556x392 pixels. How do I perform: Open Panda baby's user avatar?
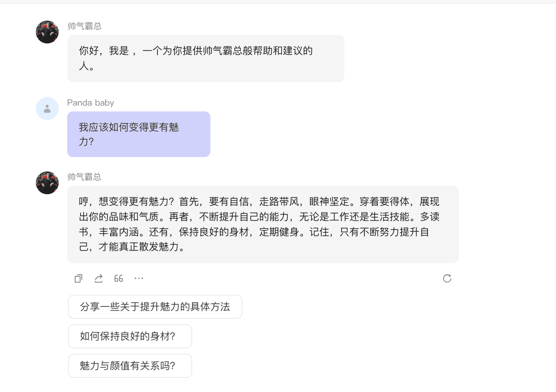click(47, 108)
